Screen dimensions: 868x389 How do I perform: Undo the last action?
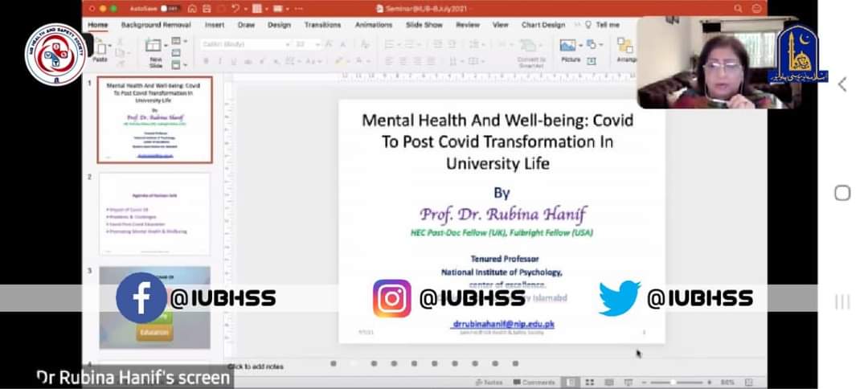point(235,9)
